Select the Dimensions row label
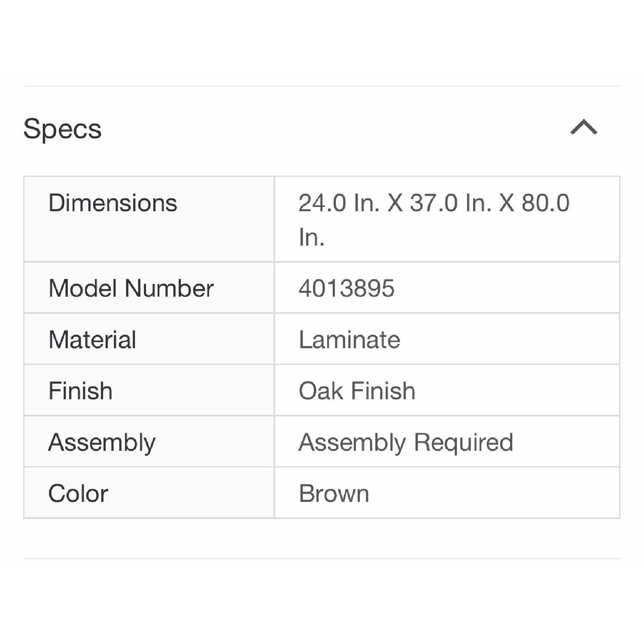This screenshot has width=644, height=644. [x=112, y=203]
